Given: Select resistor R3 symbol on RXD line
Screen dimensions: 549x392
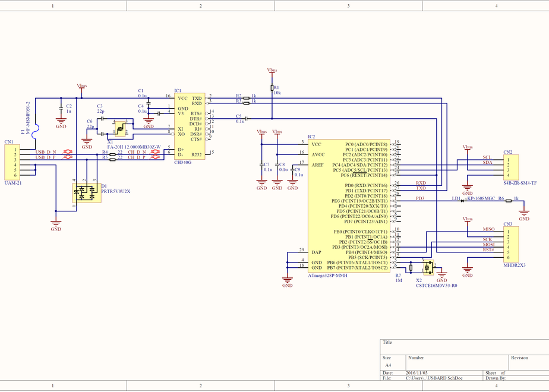Looking at the screenshot, I should (247, 103).
